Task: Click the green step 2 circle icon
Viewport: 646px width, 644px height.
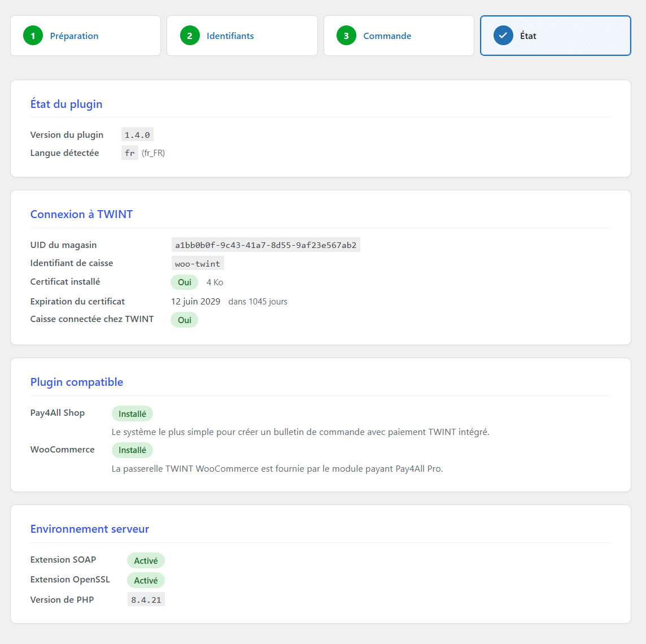Action: pyautogui.click(x=190, y=36)
